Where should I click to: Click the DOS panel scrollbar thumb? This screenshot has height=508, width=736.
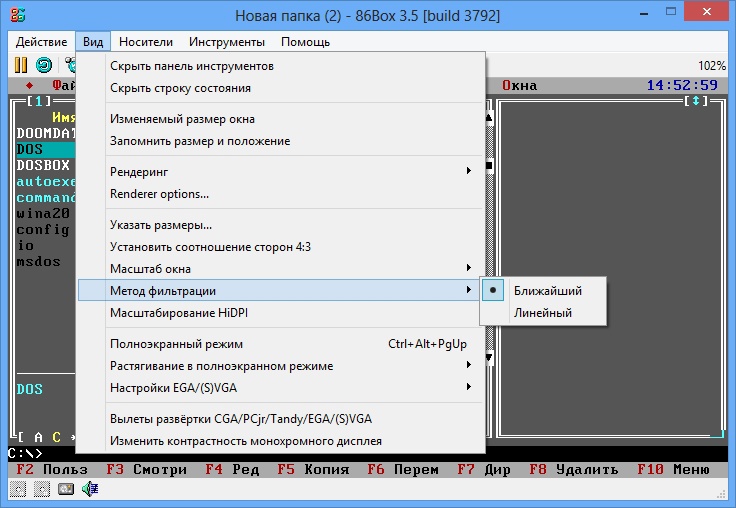pyautogui.click(x=489, y=166)
